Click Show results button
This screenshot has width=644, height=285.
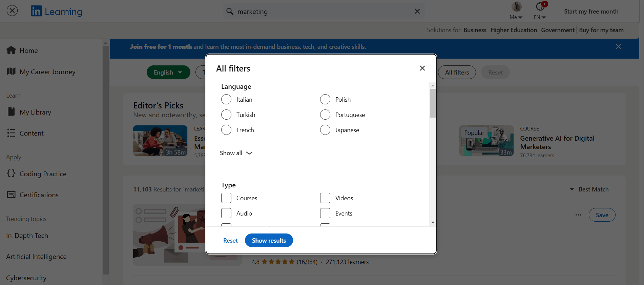[269, 240]
